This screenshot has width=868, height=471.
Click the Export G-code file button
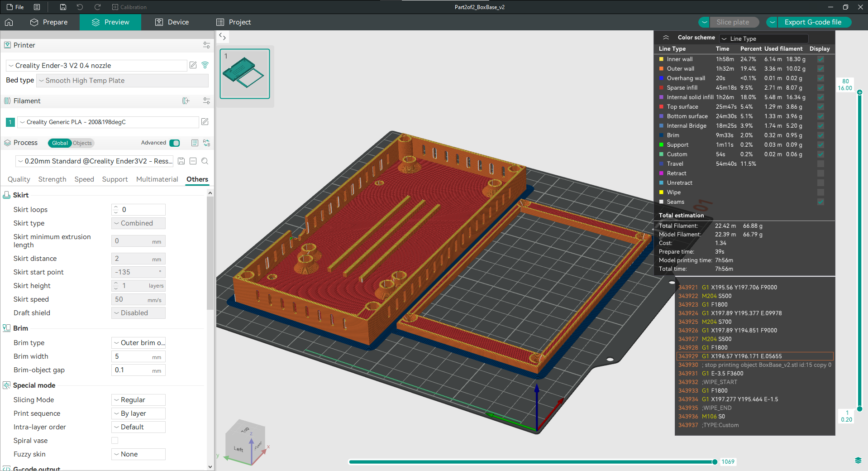tap(813, 22)
